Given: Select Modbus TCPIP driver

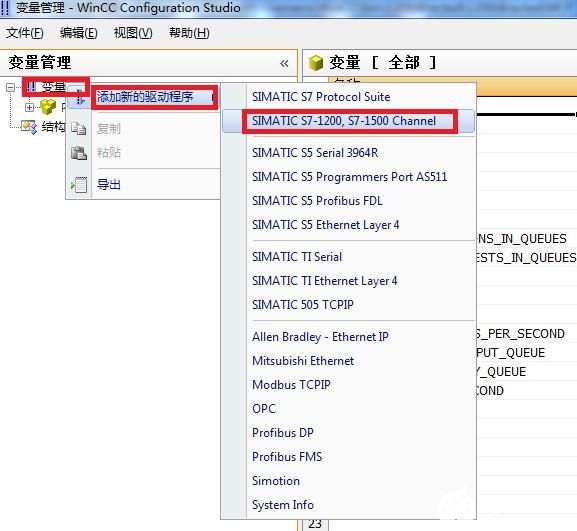Looking at the screenshot, I should 291,385.
